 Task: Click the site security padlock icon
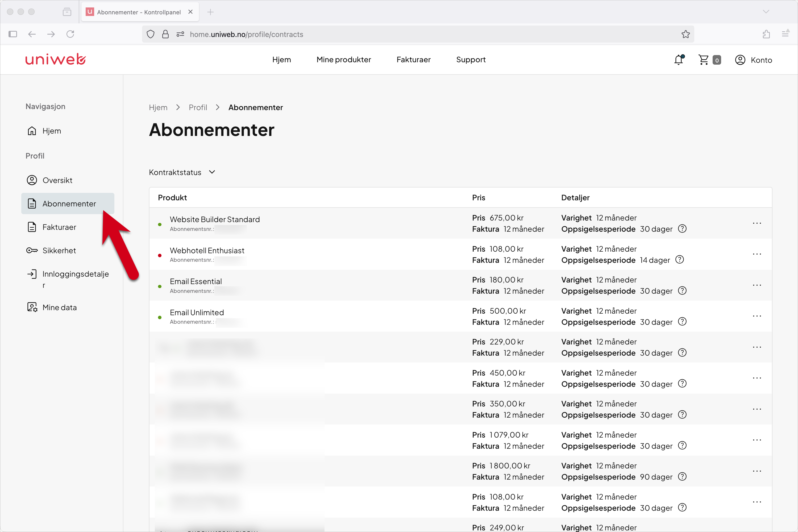click(165, 34)
